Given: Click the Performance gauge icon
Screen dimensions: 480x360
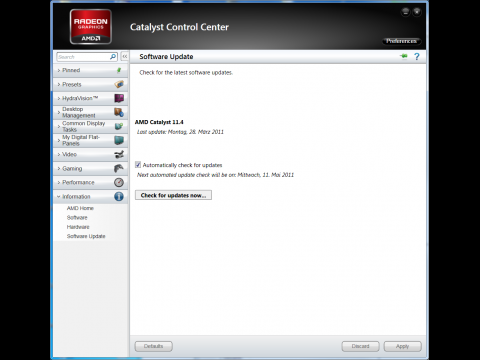Looking at the screenshot, I should [x=119, y=182].
